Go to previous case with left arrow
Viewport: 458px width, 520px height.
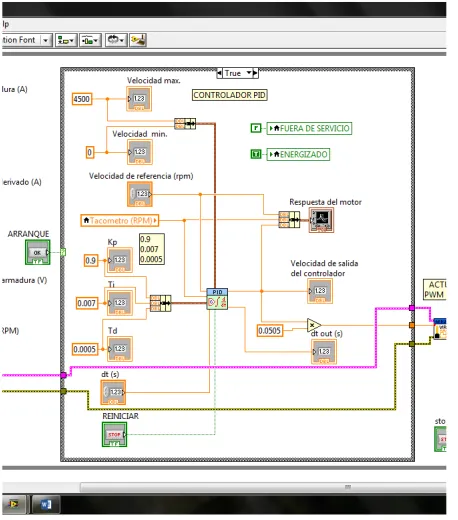point(219,73)
